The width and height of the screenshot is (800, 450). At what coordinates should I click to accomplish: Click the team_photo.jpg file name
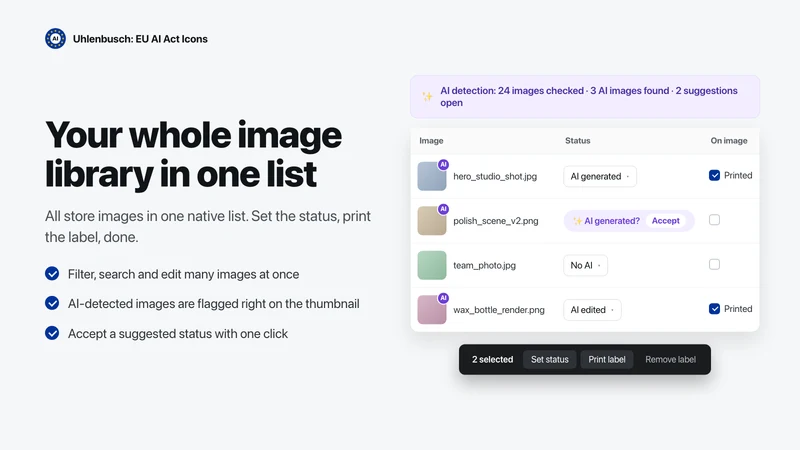point(485,265)
